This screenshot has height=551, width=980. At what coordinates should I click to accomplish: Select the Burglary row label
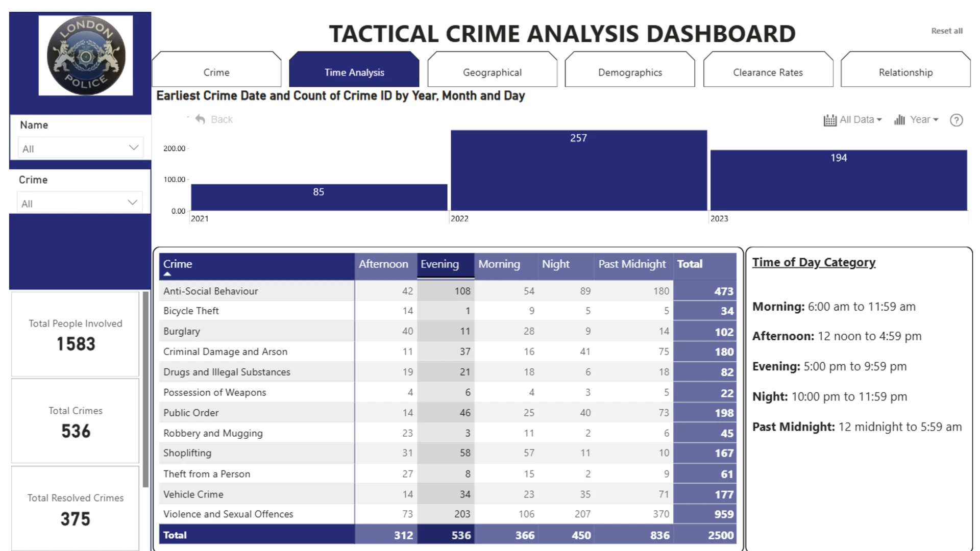[x=182, y=331]
